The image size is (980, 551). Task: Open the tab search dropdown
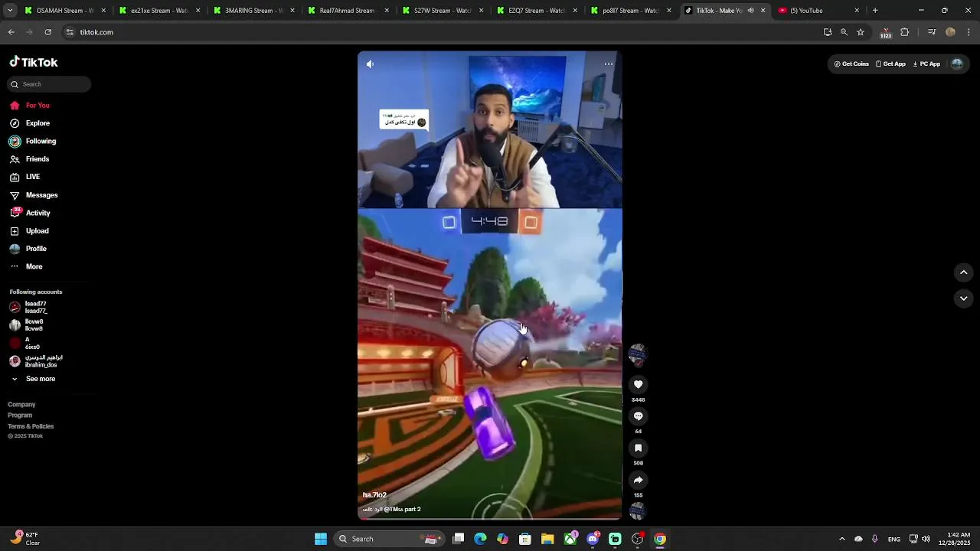(x=10, y=11)
